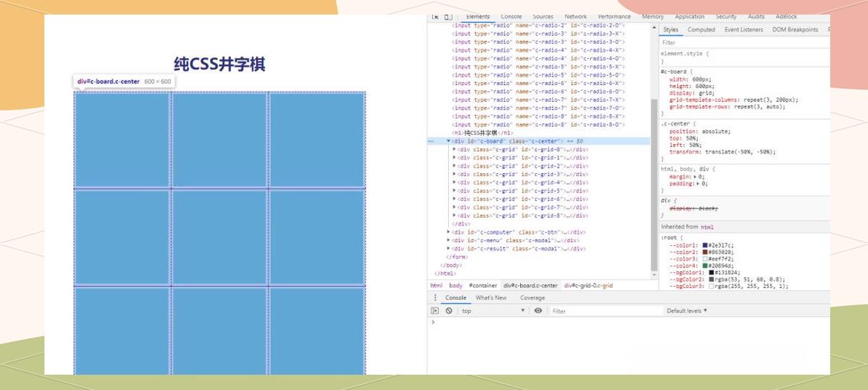Screen dimensions: 868x390
Task: Expand the c-grid-3 div node
Action: point(454,174)
